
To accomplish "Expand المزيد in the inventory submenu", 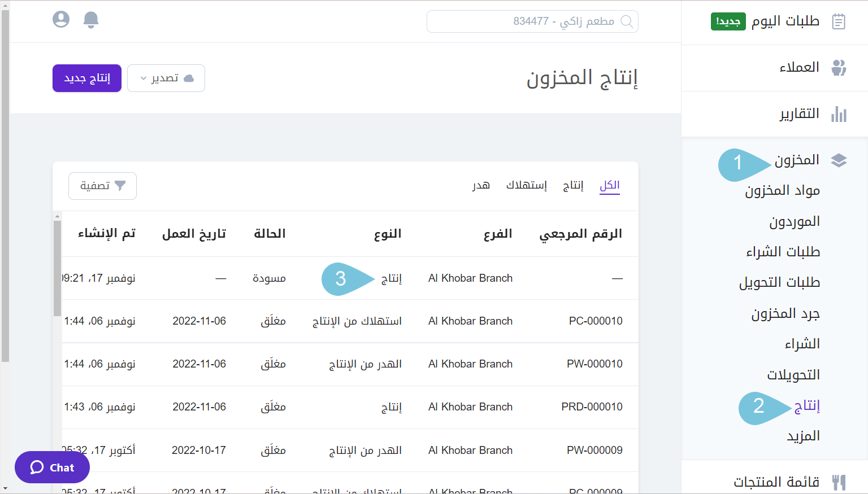I will [x=803, y=435].
